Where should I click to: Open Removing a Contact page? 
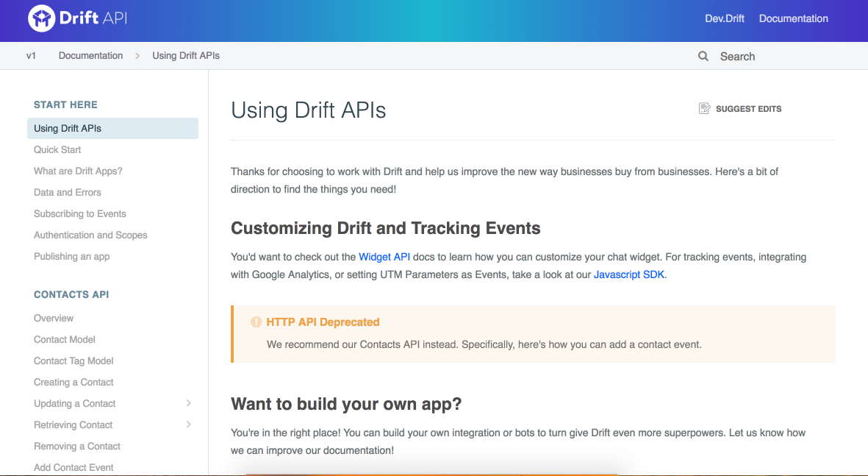pos(77,446)
